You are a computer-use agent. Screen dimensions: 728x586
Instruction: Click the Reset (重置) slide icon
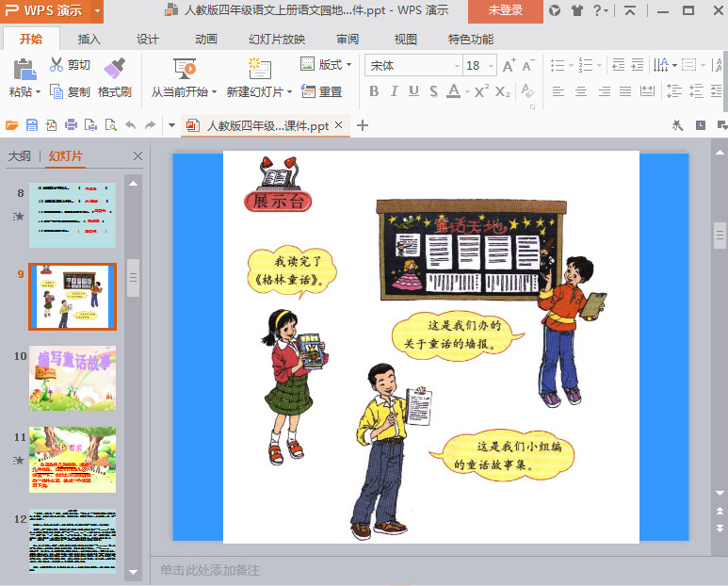(308, 91)
